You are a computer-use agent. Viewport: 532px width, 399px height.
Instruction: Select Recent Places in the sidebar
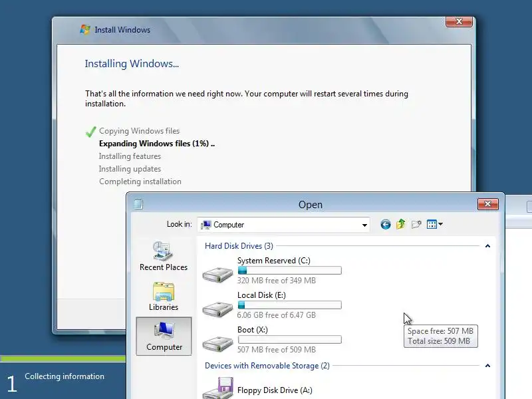tap(164, 256)
